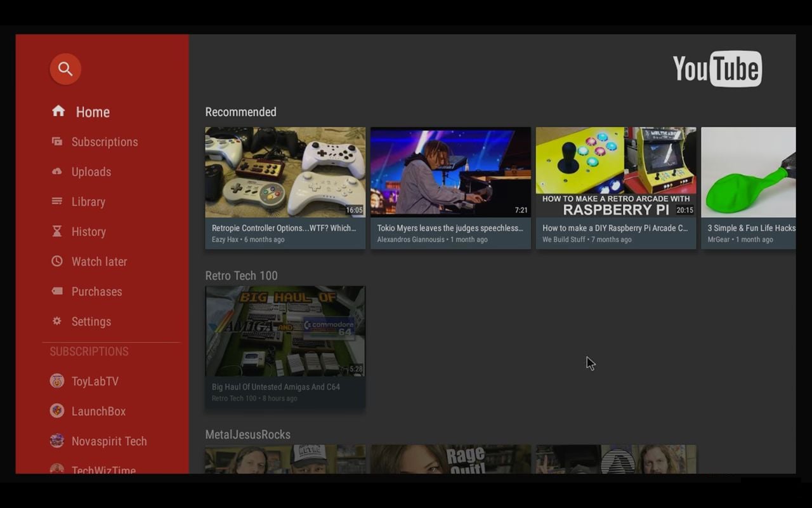This screenshot has height=508, width=812.
Task: Click the Settings gear icon
Action: 57,321
